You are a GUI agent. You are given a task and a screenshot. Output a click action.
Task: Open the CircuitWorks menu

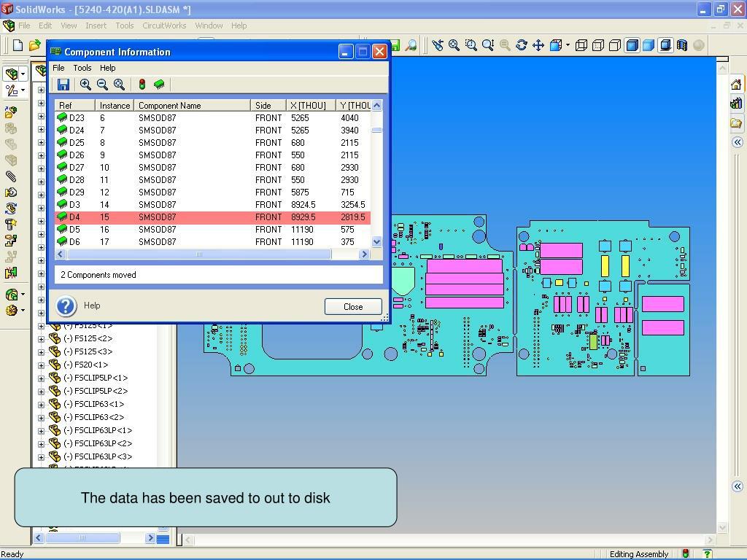164,26
